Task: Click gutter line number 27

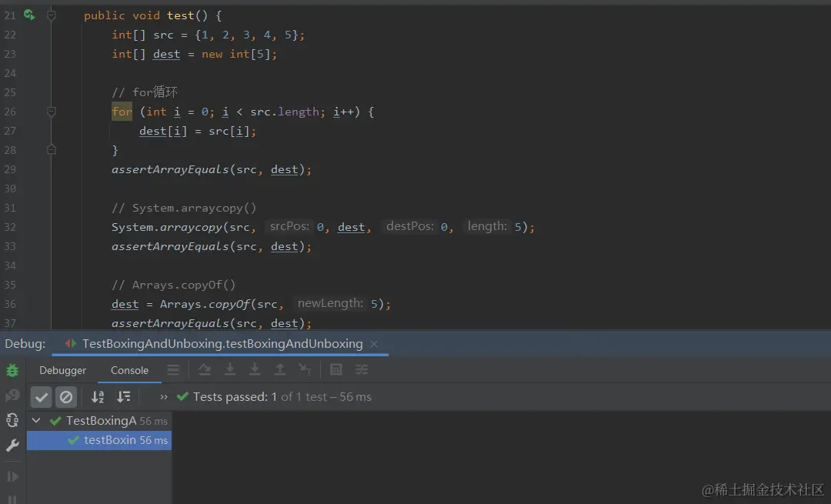Action: pos(10,131)
